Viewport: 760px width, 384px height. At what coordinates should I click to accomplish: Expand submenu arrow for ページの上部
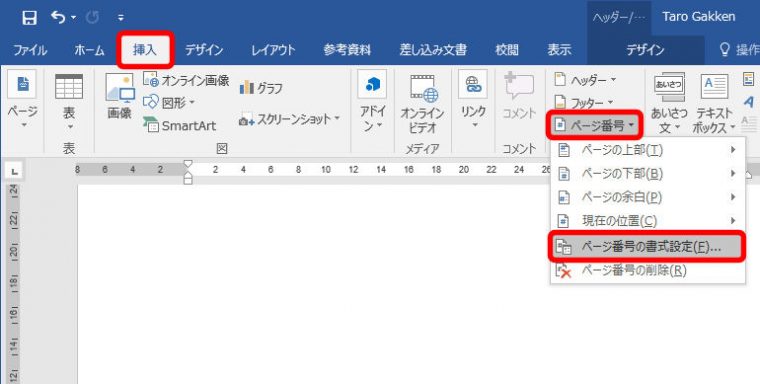tap(733, 150)
